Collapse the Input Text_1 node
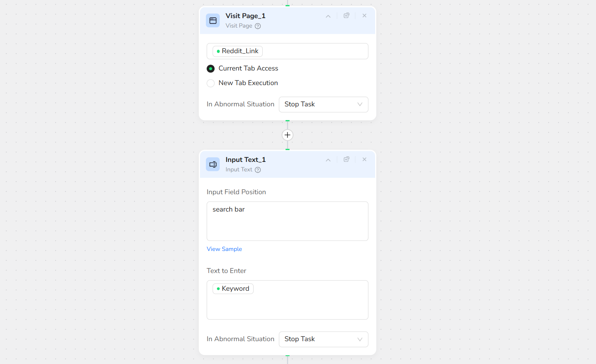The width and height of the screenshot is (596, 364). tap(328, 160)
